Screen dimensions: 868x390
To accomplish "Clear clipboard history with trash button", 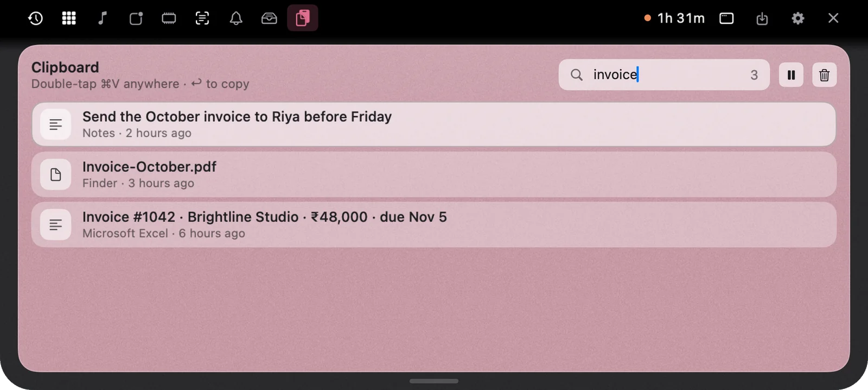I will [824, 74].
